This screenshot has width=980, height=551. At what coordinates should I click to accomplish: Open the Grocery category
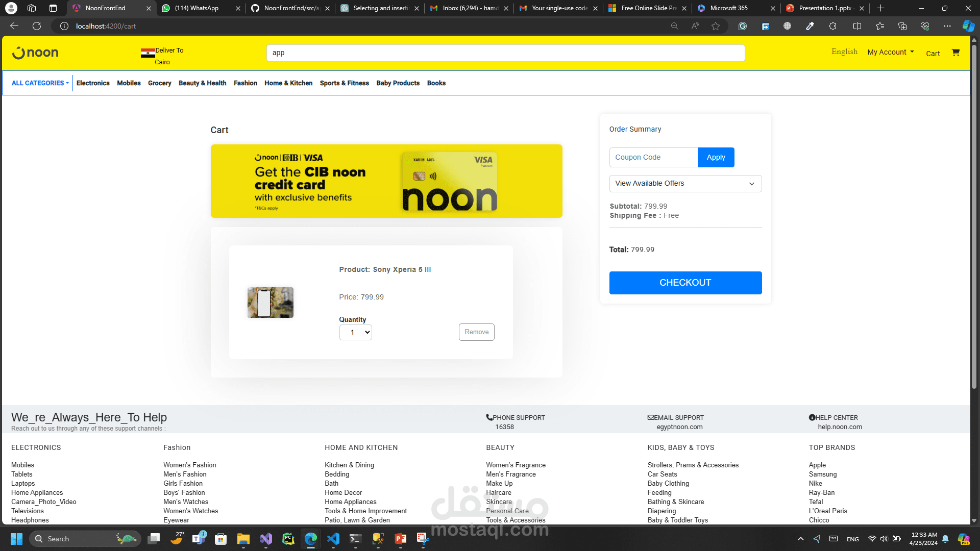160,83
